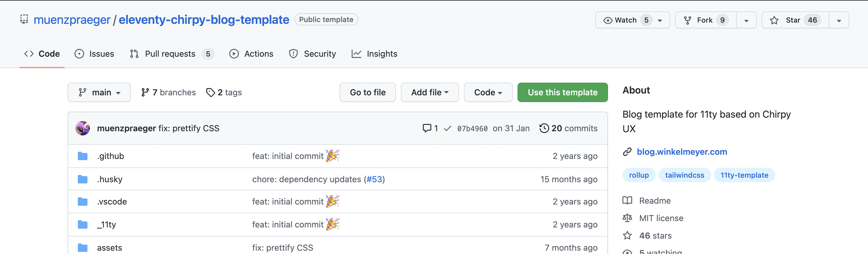Viewport: 868px width, 254px height.
Task: Open 'chore: dependency updates' commit message
Action: 307,179
